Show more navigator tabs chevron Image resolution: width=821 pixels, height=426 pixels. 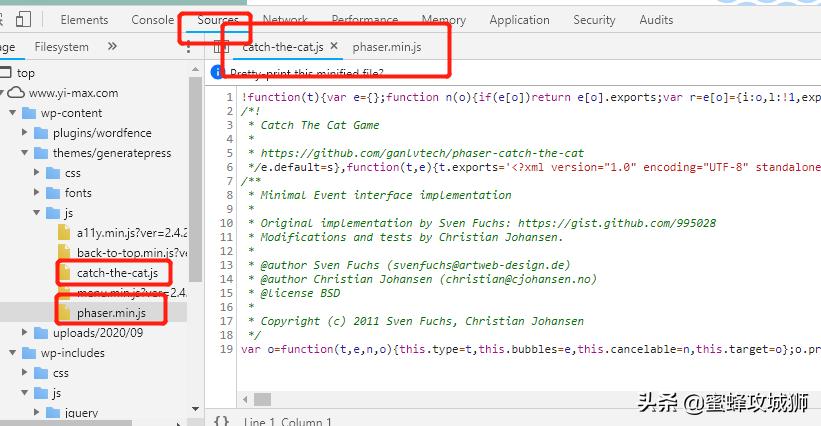point(112,47)
